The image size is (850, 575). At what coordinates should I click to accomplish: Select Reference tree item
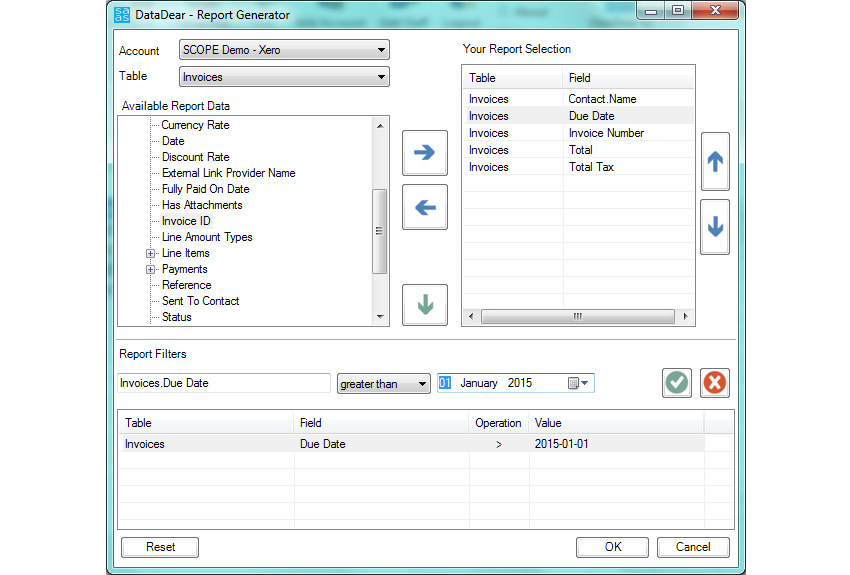(x=186, y=285)
